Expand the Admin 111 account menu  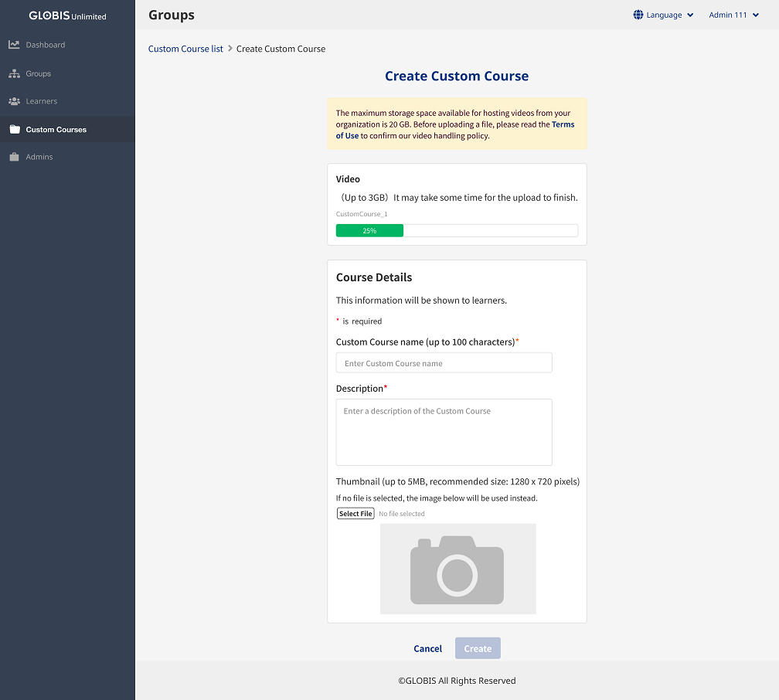coord(733,14)
